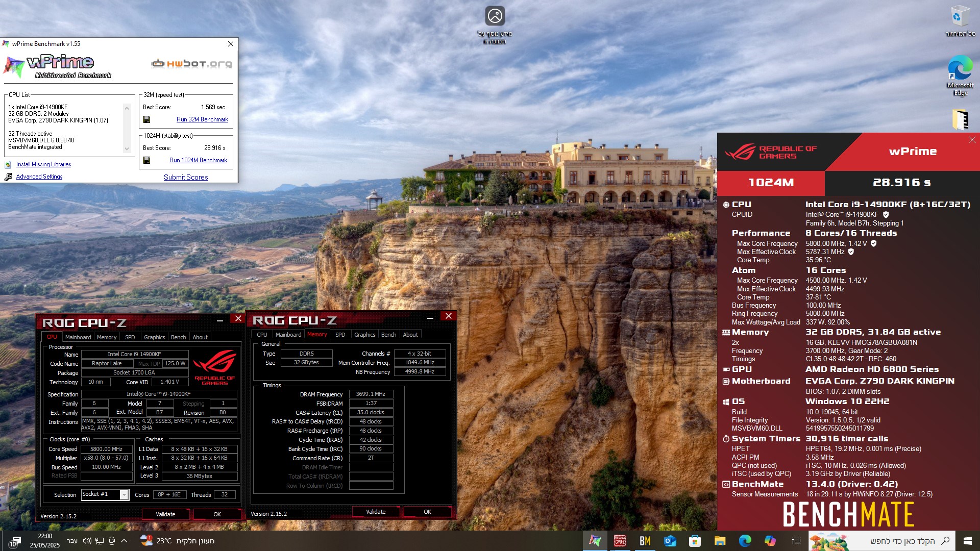This screenshot has height=551, width=980.
Task: Open Bench tab in left CPU-Z window
Action: pos(179,337)
